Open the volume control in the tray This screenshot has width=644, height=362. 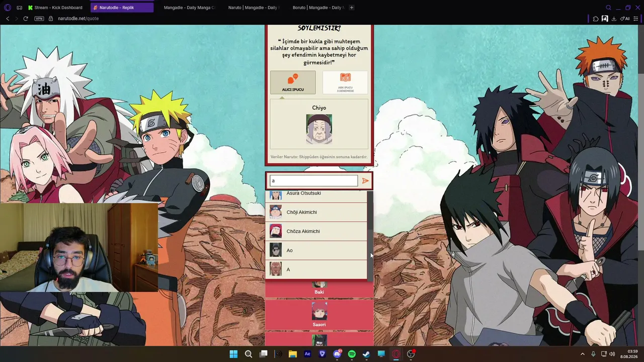click(612, 354)
